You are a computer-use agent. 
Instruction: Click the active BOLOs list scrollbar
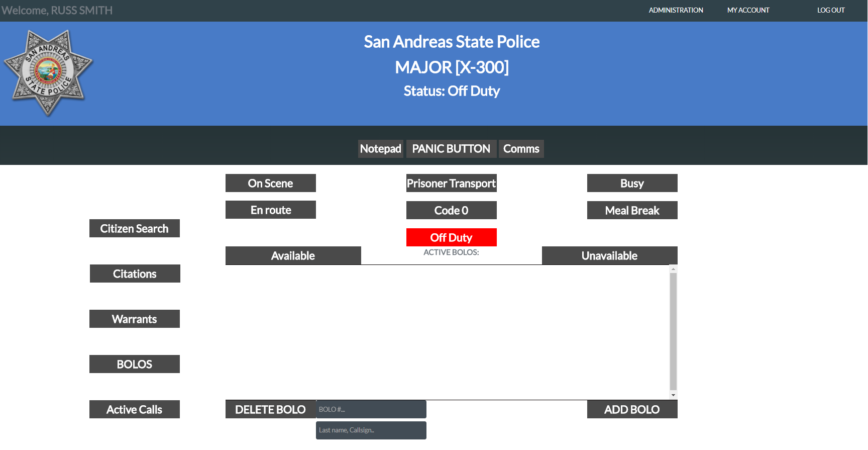click(673, 332)
